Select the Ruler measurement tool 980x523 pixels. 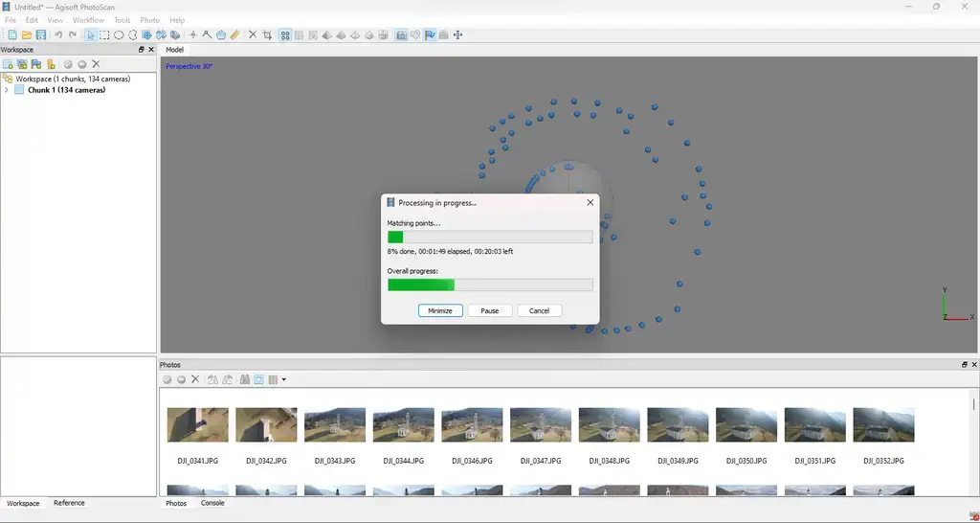(235, 35)
